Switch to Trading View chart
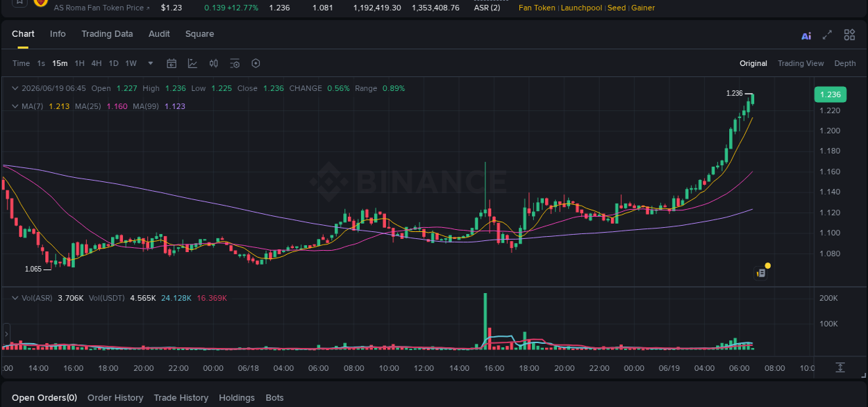Screen dimensions: 868x407 pos(801,63)
